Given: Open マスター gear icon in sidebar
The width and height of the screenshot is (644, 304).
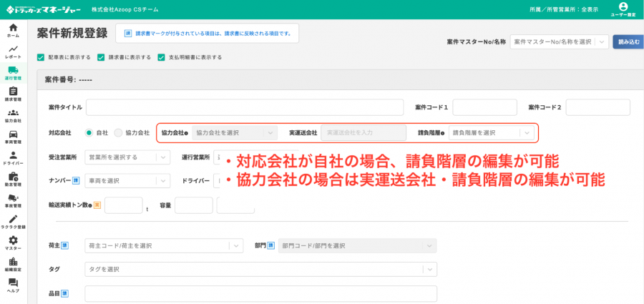Looking at the screenshot, I should click(13, 242).
